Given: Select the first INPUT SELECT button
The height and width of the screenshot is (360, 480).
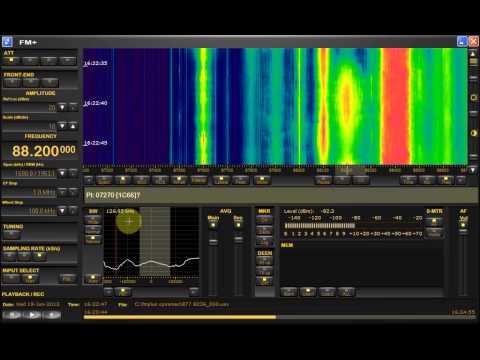Looking at the screenshot, I should tap(12, 278).
